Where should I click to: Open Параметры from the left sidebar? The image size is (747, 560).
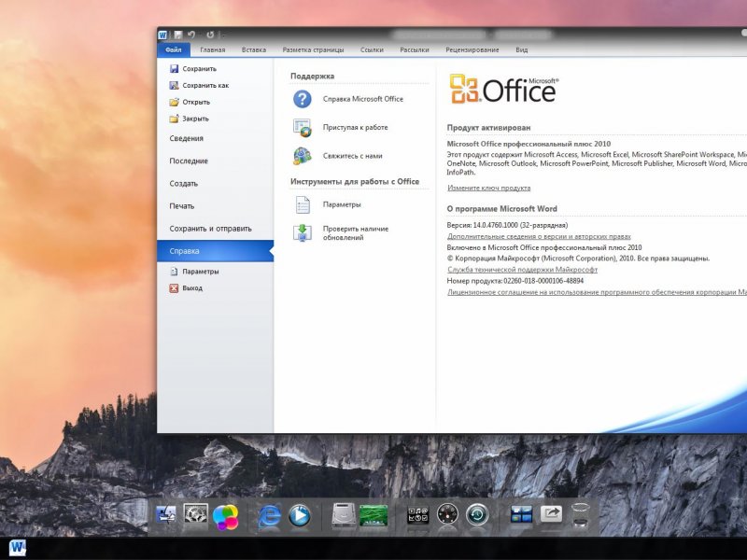coord(194,272)
